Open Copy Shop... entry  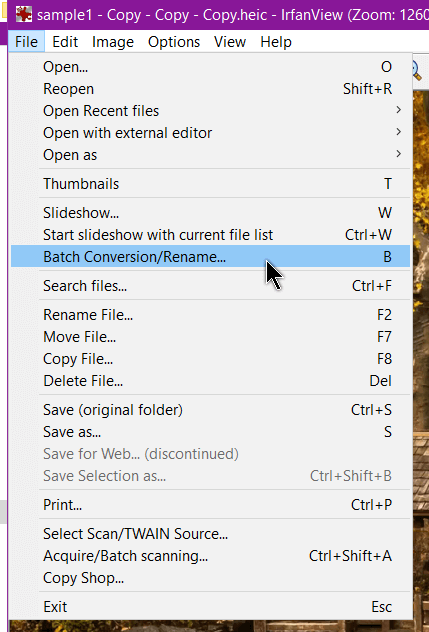(x=210, y=578)
